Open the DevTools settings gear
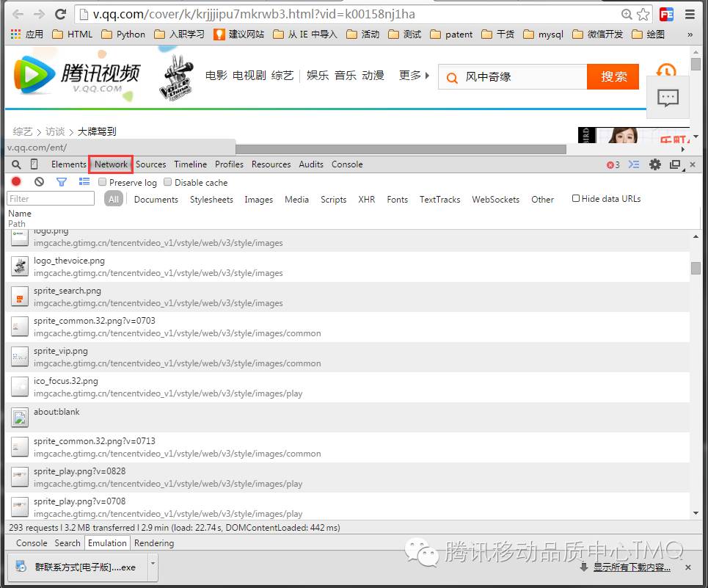708x588 pixels. coord(655,164)
